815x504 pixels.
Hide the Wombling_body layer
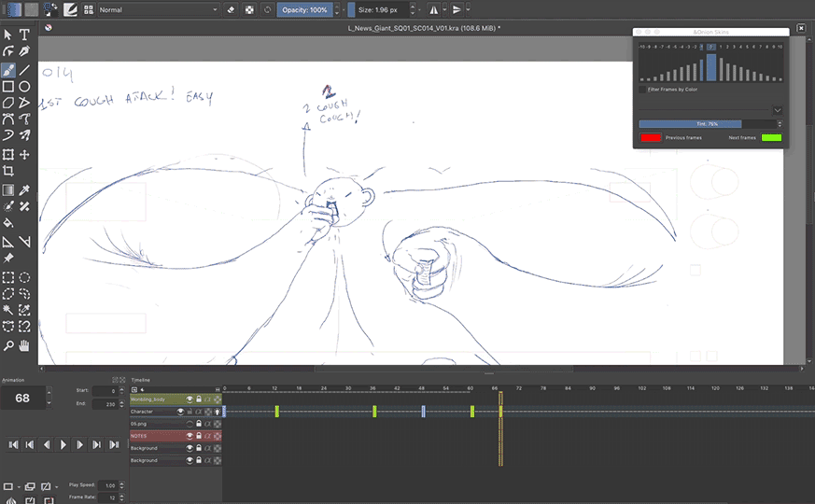(190, 399)
